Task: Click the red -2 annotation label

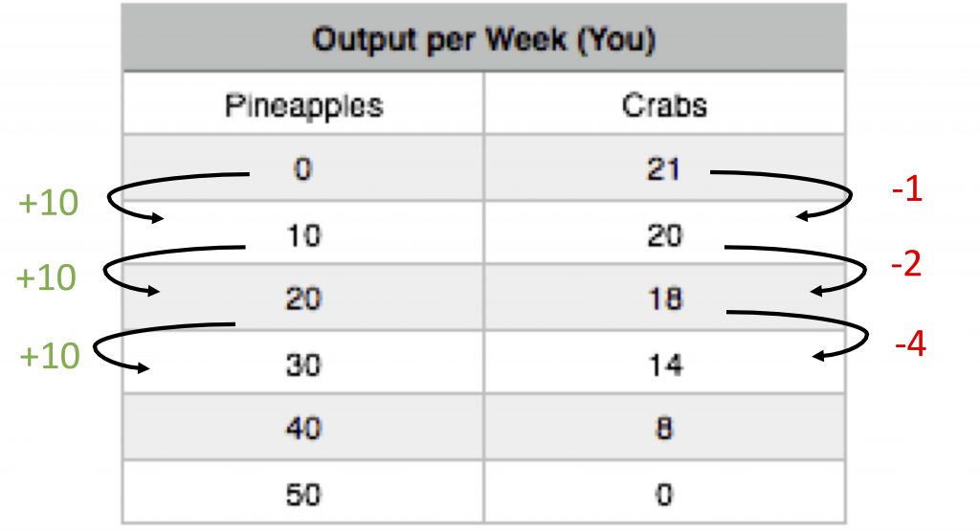Action: click(x=904, y=264)
